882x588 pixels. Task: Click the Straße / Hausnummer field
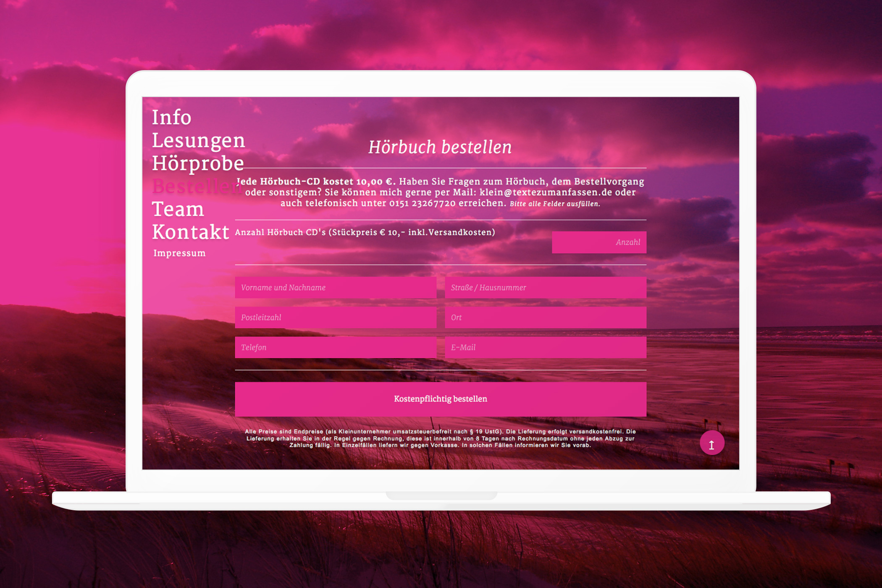coord(545,288)
